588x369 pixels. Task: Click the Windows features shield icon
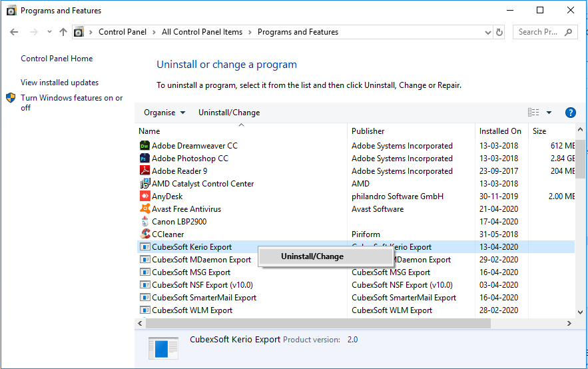11,98
